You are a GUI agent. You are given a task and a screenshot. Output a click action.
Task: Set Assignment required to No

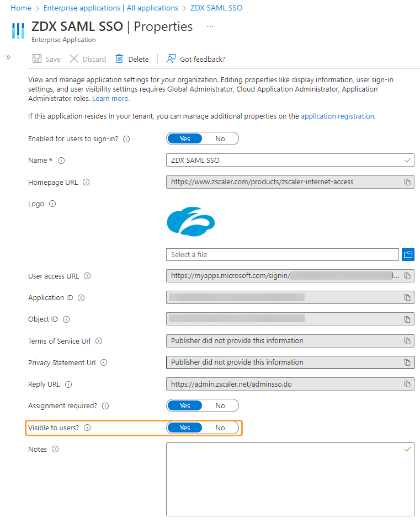pos(220,406)
